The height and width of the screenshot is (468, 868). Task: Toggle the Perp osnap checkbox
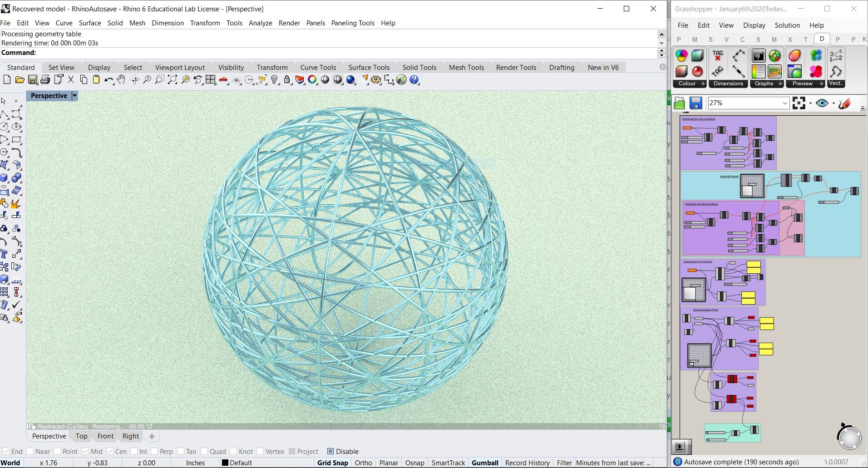tap(155, 451)
